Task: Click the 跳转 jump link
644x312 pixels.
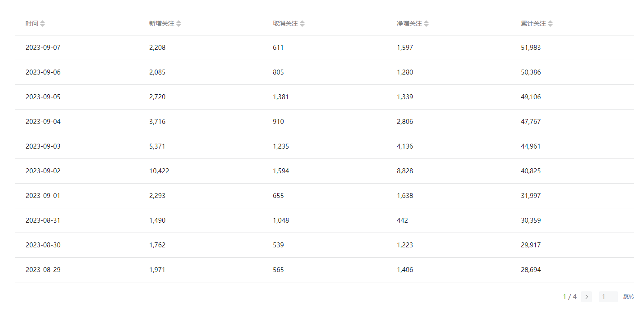Action: (629, 297)
